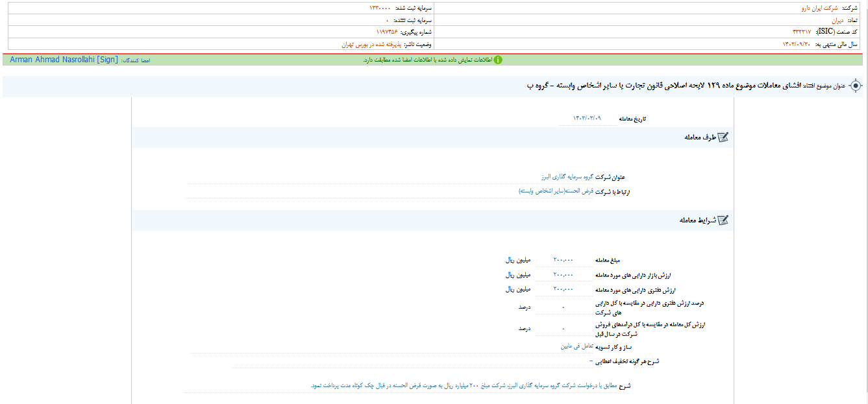Select the market value of assets field
Screen dimensions: 868x404
click(562, 274)
